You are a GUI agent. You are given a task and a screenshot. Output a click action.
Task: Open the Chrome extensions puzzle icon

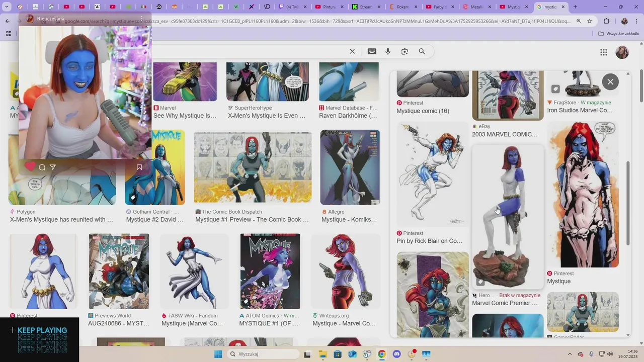(x=606, y=21)
